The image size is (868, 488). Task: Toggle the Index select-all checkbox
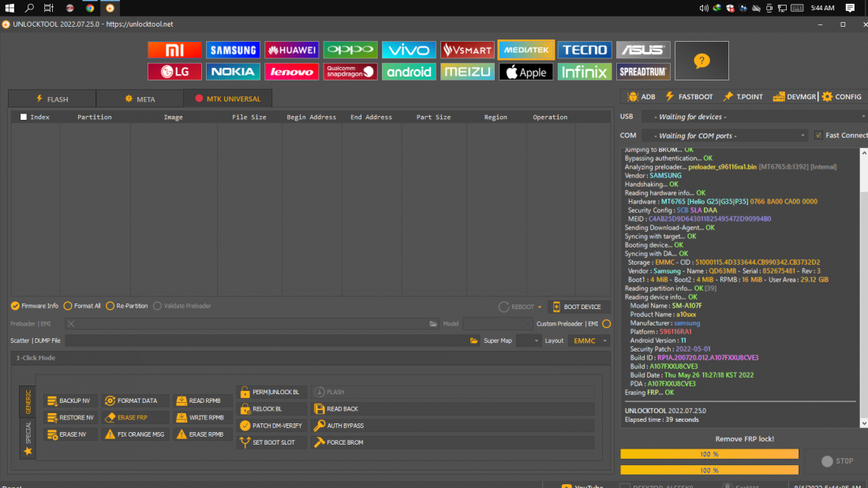23,117
